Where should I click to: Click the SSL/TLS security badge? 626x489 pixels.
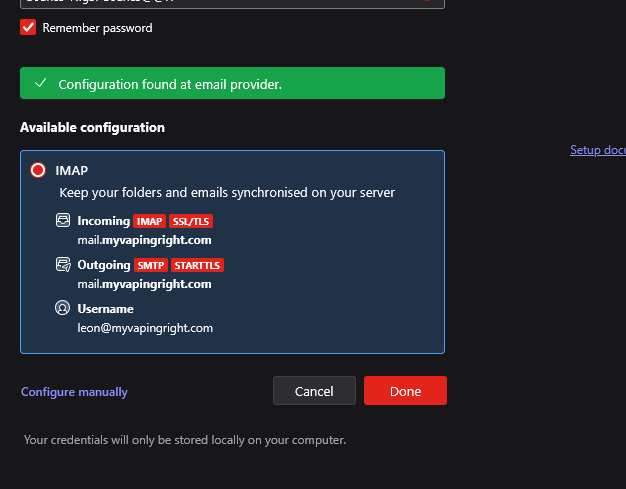(x=191, y=221)
